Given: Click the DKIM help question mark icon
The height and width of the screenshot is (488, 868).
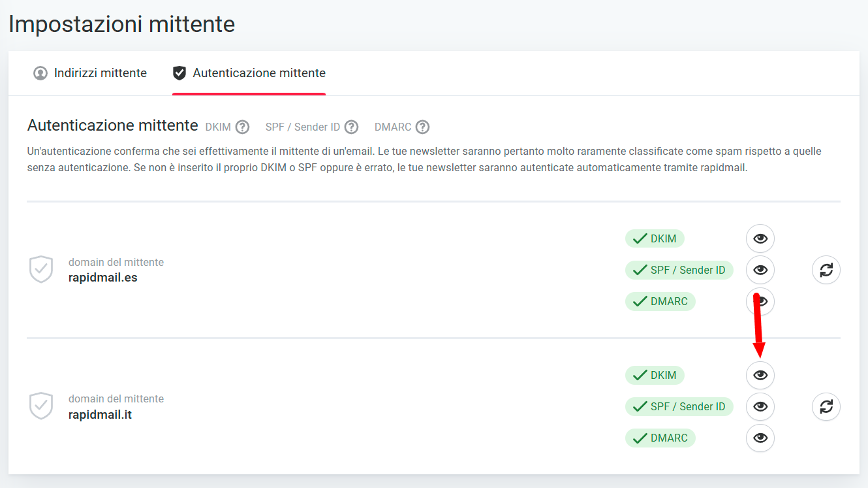Looking at the screenshot, I should [x=243, y=127].
